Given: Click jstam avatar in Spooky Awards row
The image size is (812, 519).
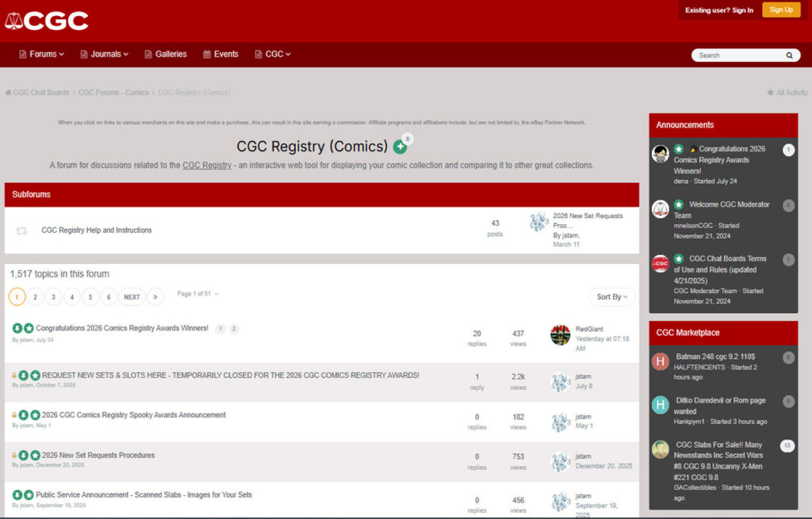Looking at the screenshot, I should pos(561,422).
